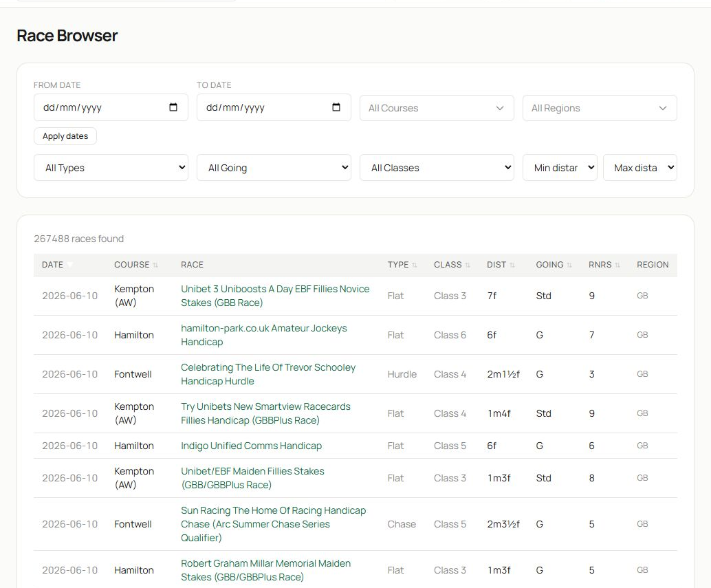Open the To Date calendar picker icon

pos(336,107)
